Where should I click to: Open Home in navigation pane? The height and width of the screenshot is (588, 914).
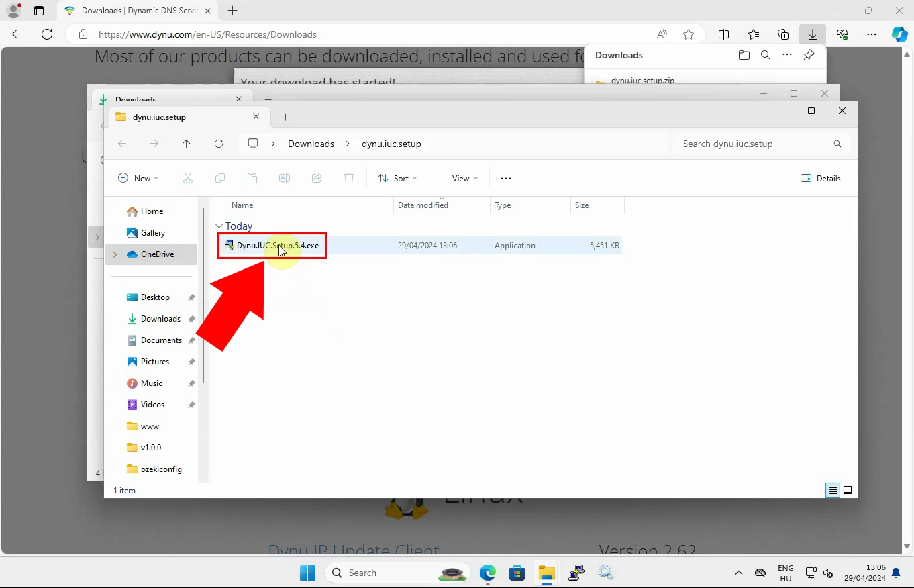point(152,211)
